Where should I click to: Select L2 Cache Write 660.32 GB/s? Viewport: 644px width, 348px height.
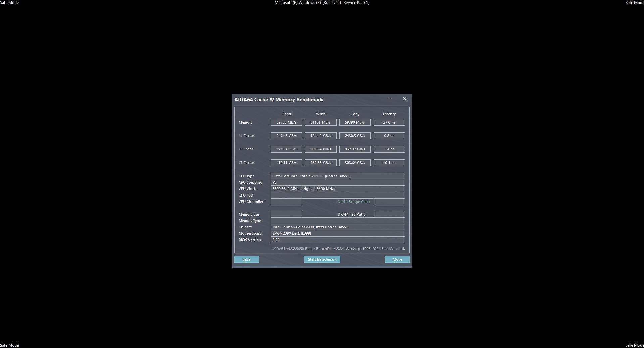320,149
